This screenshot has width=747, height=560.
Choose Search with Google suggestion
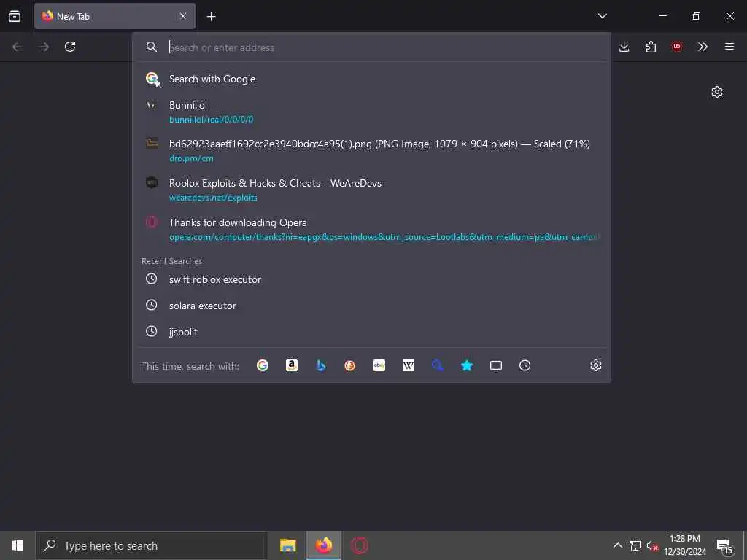click(371, 79)
